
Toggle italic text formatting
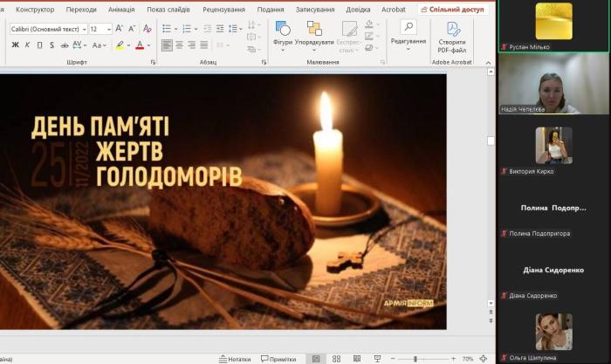point(27,45)
